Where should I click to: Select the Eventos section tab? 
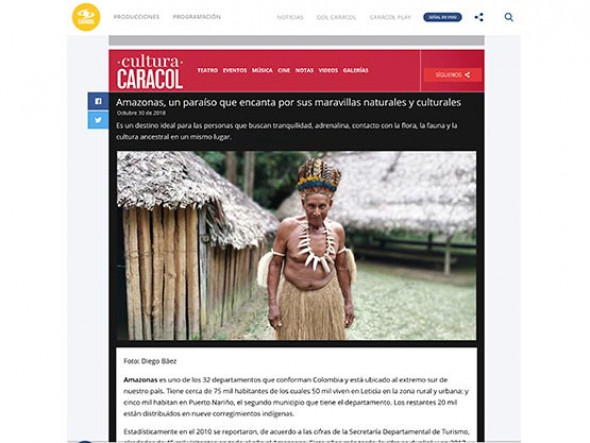point(235,70)
